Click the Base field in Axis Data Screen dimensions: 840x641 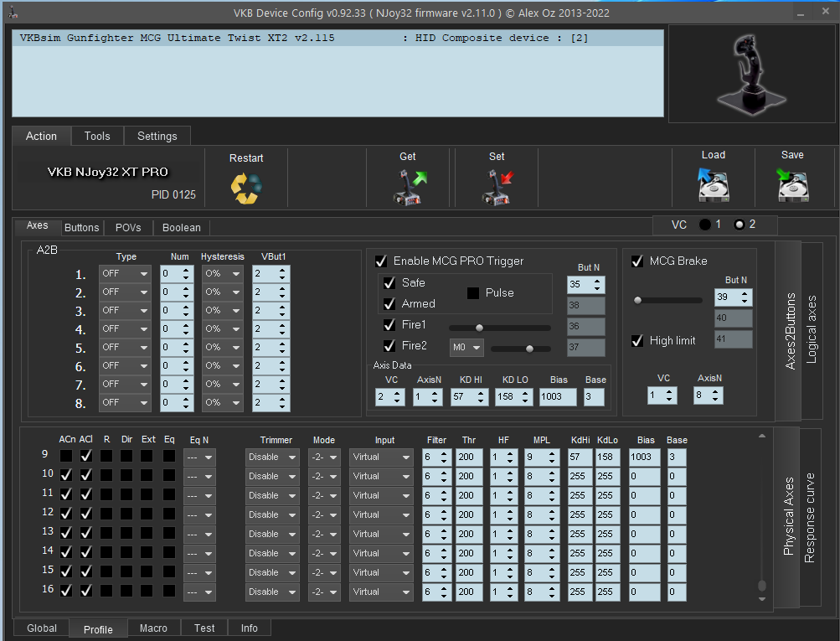(594, 397)
